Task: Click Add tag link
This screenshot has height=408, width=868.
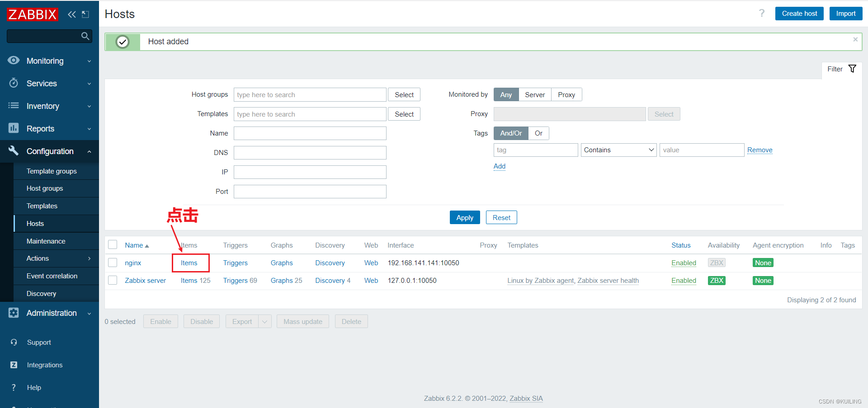Action: pyautogui.click(x=500, y=166)
